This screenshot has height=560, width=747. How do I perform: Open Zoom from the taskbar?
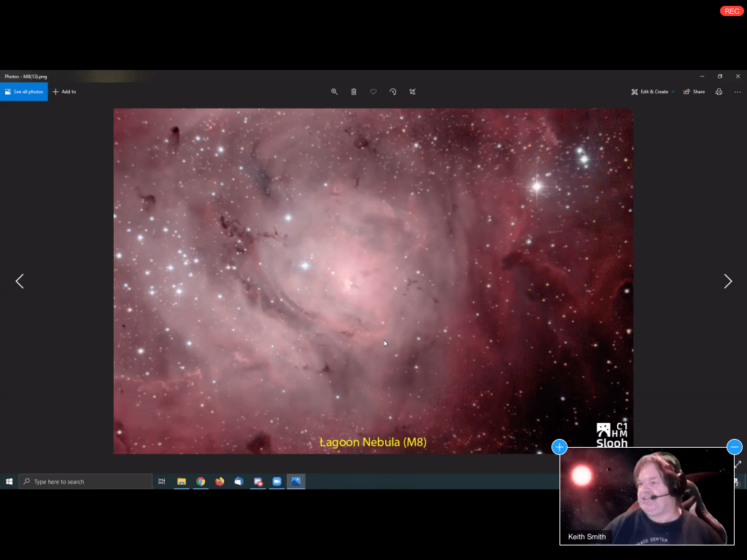pyautogui.click(x=277, y=481)
